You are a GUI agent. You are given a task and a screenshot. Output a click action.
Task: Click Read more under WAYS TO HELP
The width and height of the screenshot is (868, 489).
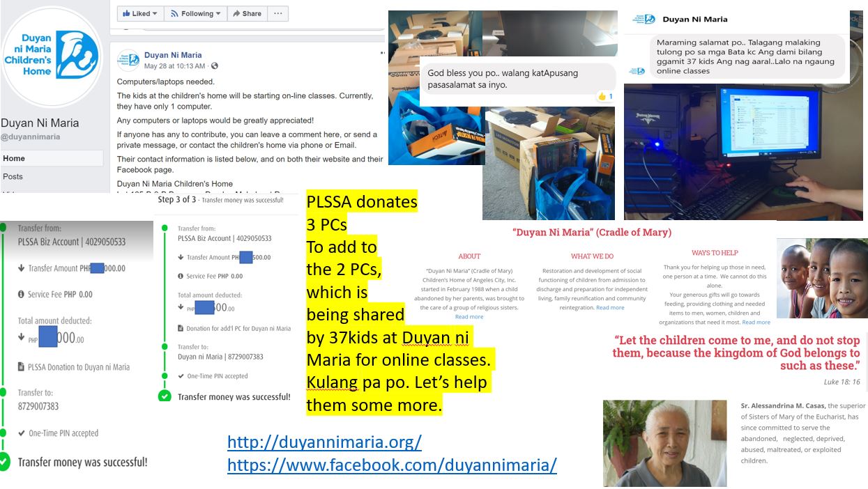(756, 323)
